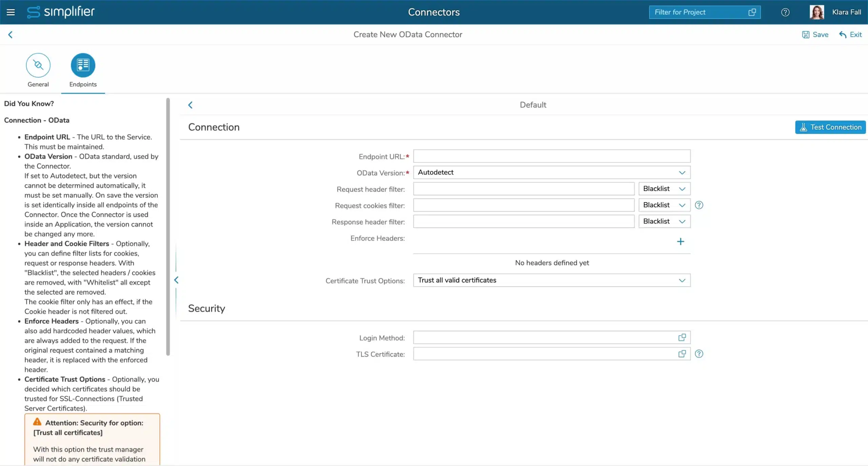
Task: Expand the OData Version dropdown
Action: tap(682, 173)
